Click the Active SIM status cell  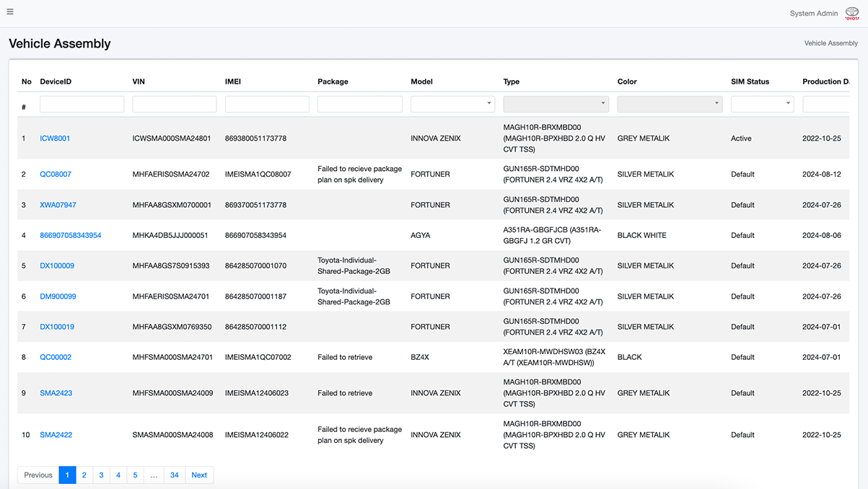coord(741,138)
